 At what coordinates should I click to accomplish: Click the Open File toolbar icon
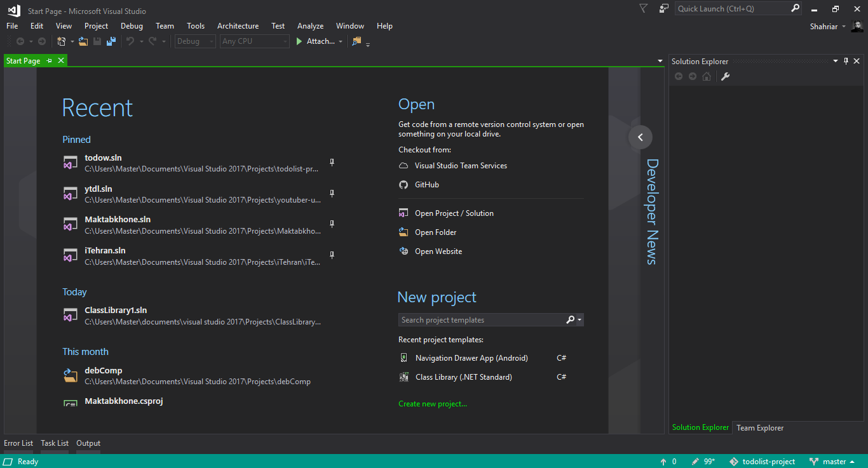click(83, 41)
